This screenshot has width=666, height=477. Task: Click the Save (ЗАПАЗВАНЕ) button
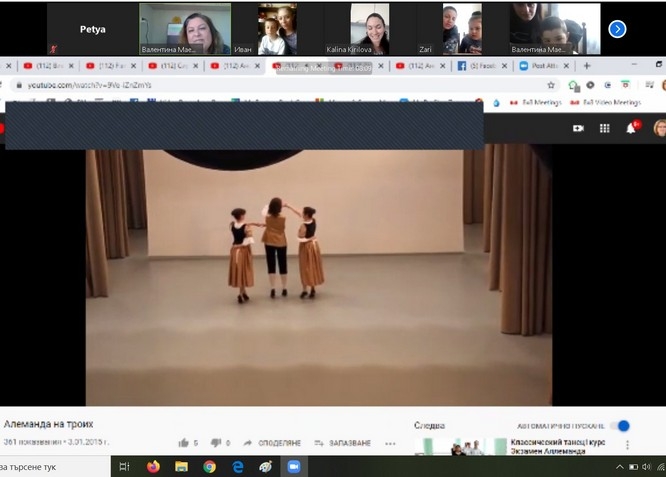pos(342,443)
